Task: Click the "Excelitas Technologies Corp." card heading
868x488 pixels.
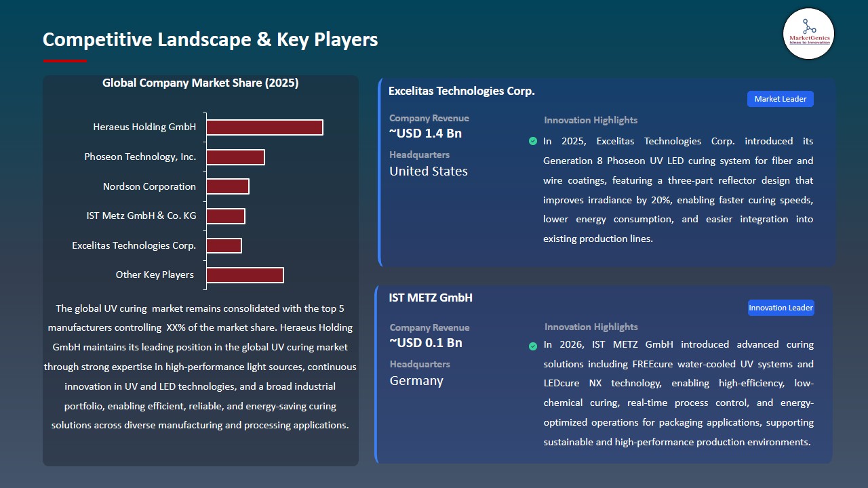Action: click(462, 91)
